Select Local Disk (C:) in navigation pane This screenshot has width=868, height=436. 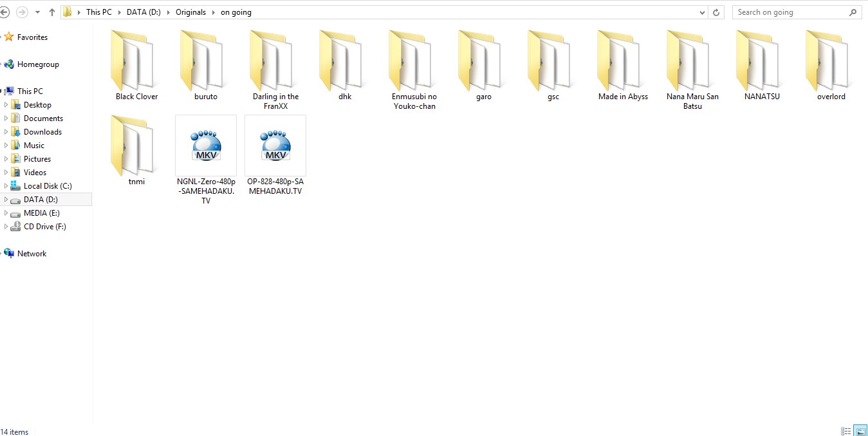point(48,185)
